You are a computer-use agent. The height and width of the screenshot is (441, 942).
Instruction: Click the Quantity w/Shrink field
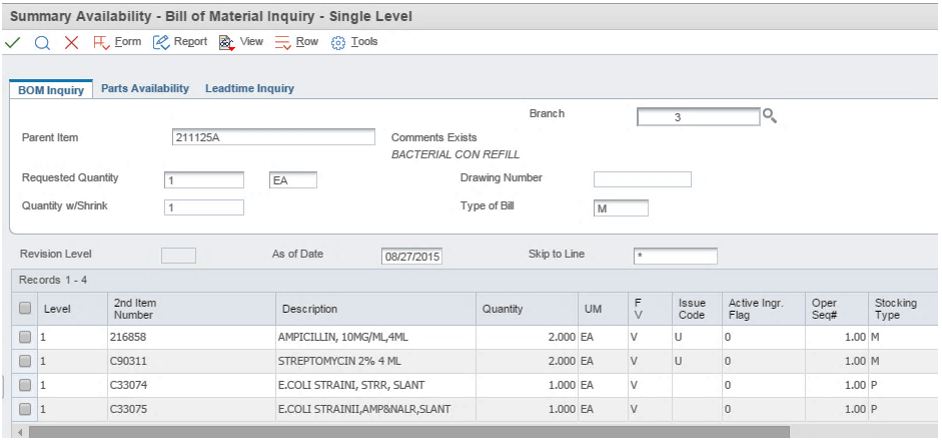pyautogui.click(x=204, y=207)
